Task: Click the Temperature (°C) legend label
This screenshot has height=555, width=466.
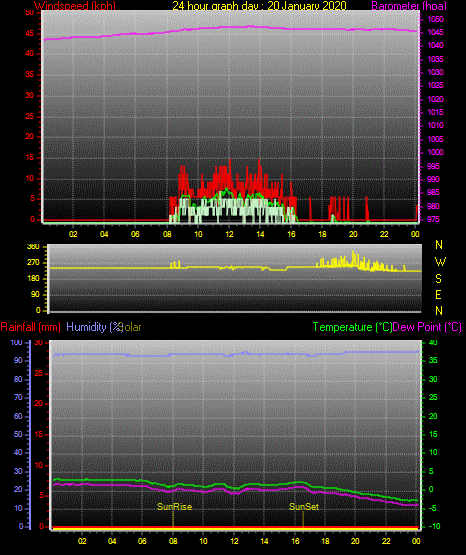Action: (x=352, y=327)
